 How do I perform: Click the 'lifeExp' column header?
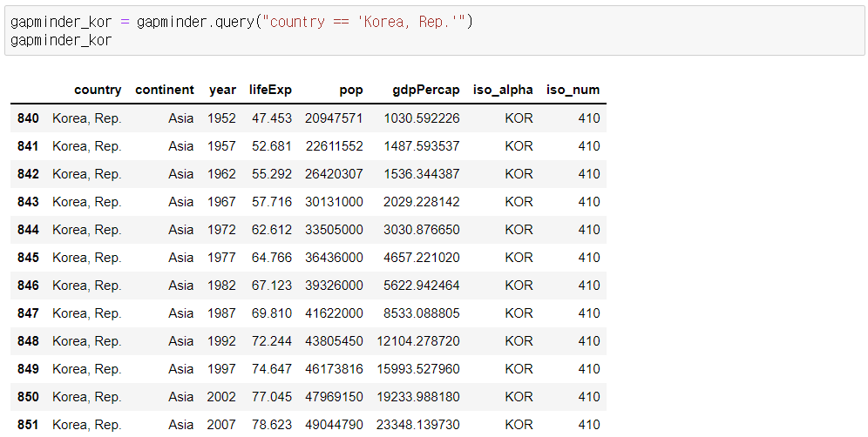click(x=270, y=90)
